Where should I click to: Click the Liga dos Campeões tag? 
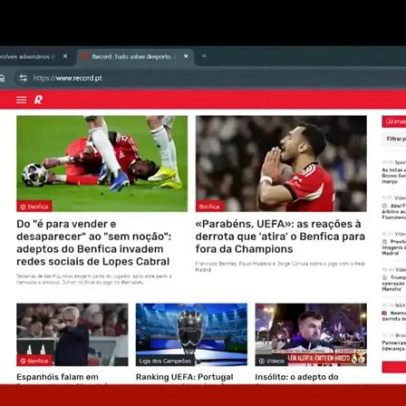click(x=165, y=361)
